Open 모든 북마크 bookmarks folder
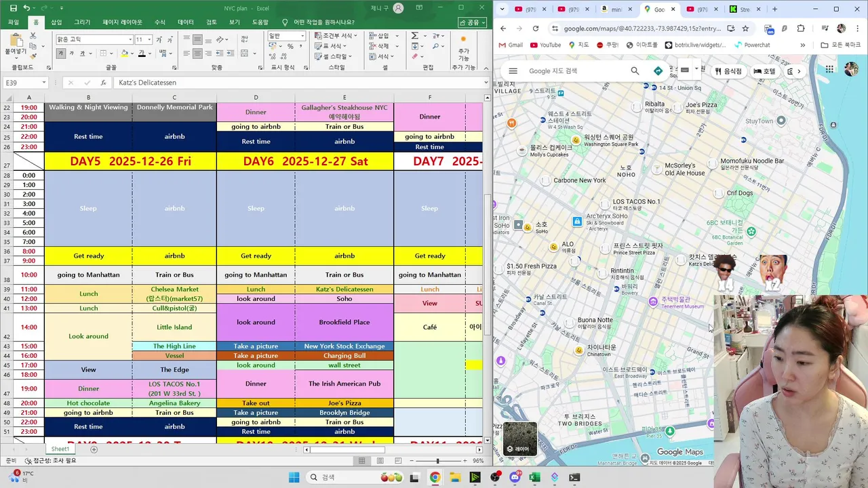Screen dimensions: 868x488 point(842,45)
